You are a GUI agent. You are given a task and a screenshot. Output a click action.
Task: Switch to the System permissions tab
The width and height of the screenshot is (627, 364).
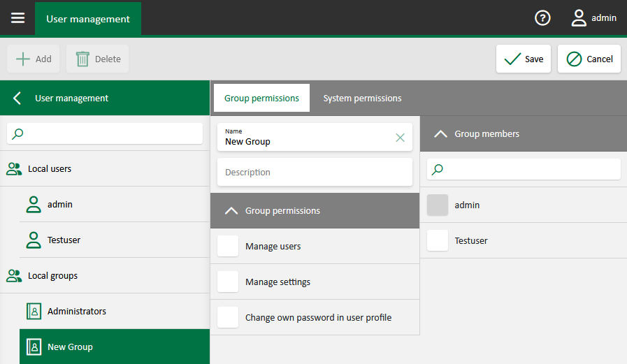pos(362,99)
